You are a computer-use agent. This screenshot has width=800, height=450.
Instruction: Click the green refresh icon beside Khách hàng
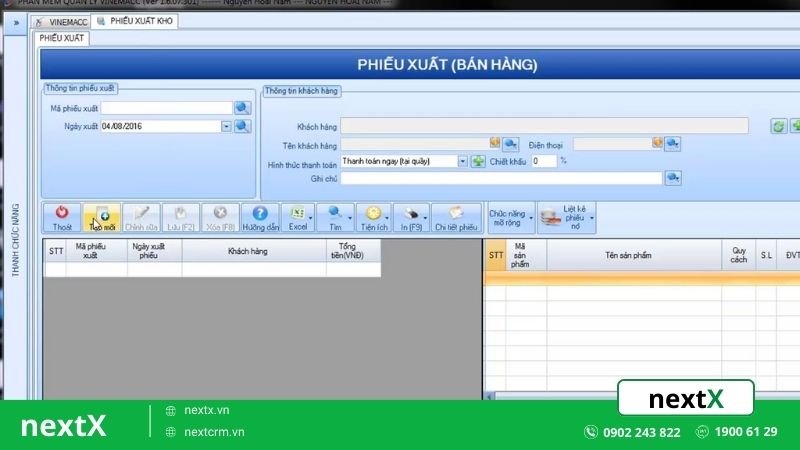pyautogui.click(x=778, y=126)
